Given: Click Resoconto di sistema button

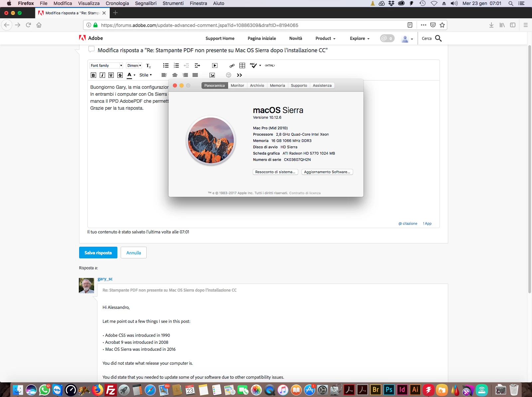Looking at the screenshot, I should tap(275, 172).
